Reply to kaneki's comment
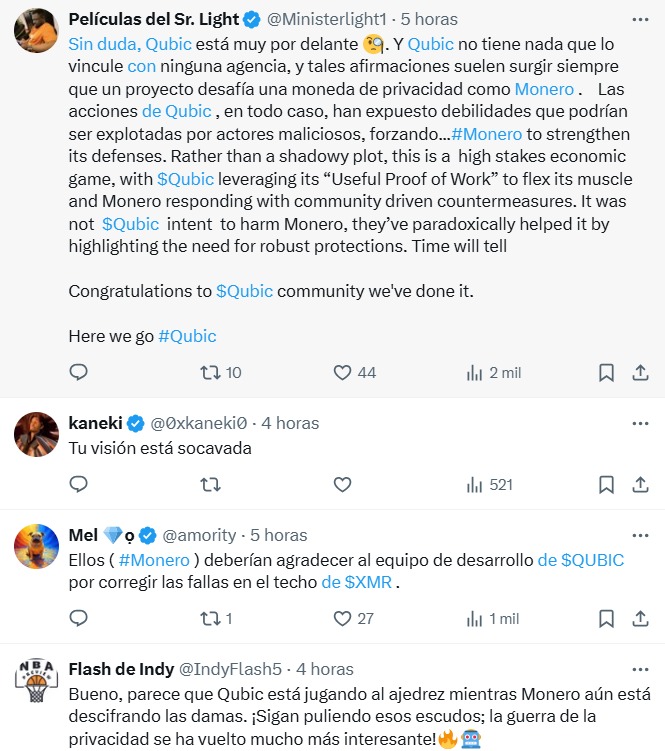 click(x=79, y=484)
